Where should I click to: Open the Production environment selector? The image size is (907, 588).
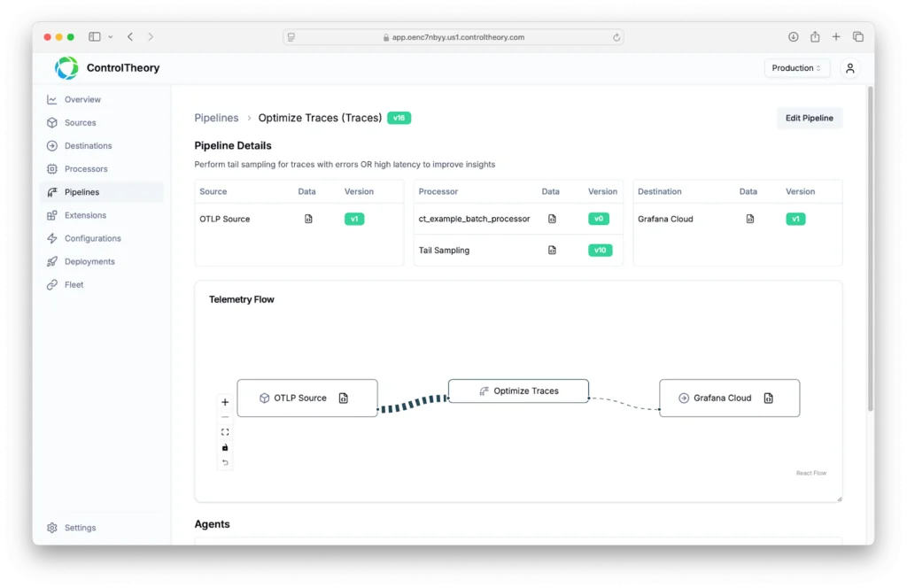(796, 67)
